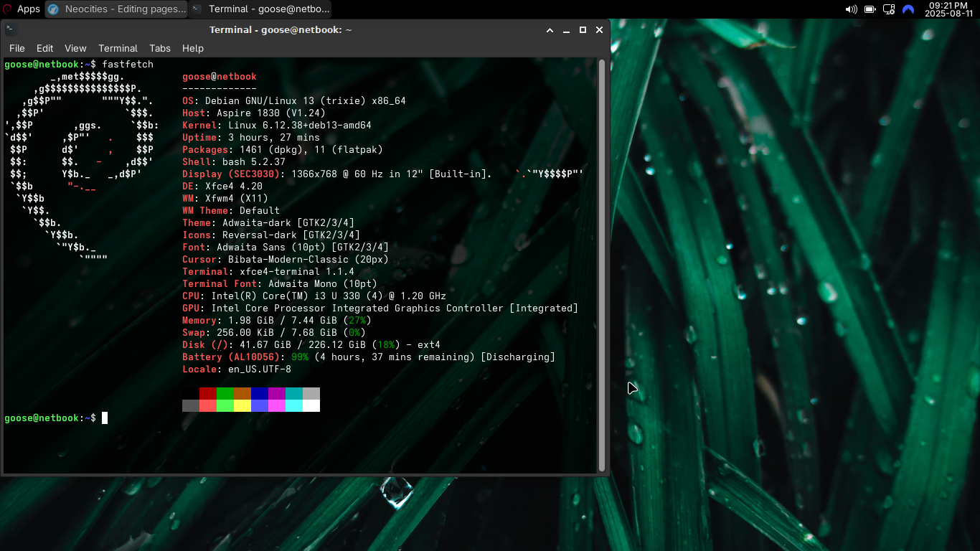Click the 'fastfetch' command text

pyautogui.click(x=128, y=65)
